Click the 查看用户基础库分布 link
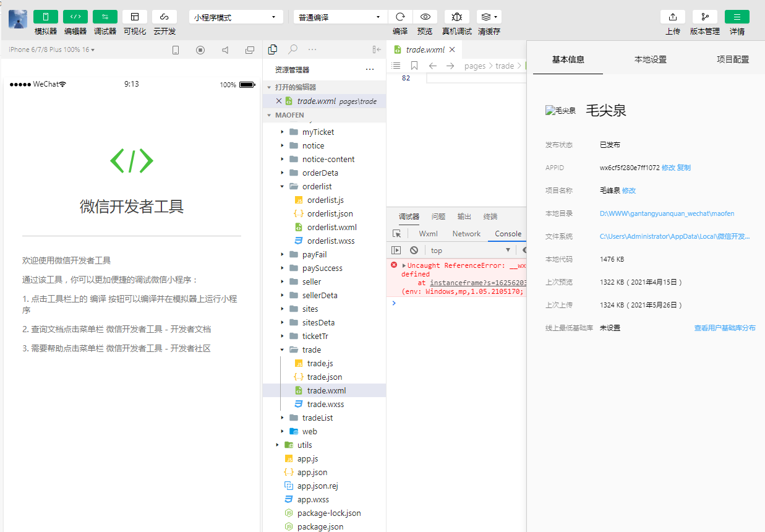Image resolution: width=765 pixels, height=532 pixels. coord(725,328)
